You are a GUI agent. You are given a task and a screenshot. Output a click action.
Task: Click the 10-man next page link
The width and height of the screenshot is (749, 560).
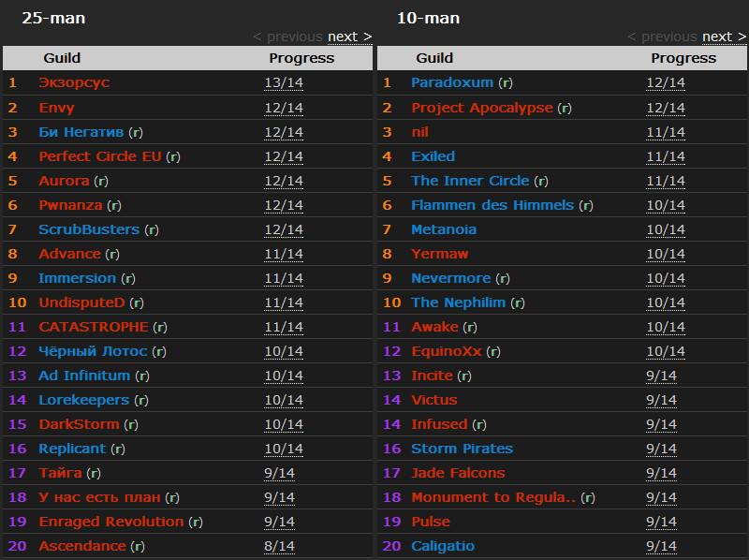tap(724, 37)
